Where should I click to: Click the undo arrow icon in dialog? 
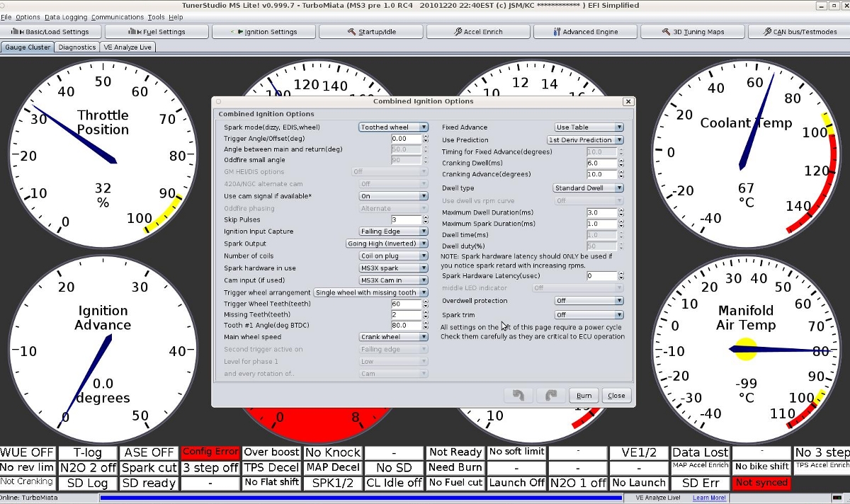coord(518,396)
